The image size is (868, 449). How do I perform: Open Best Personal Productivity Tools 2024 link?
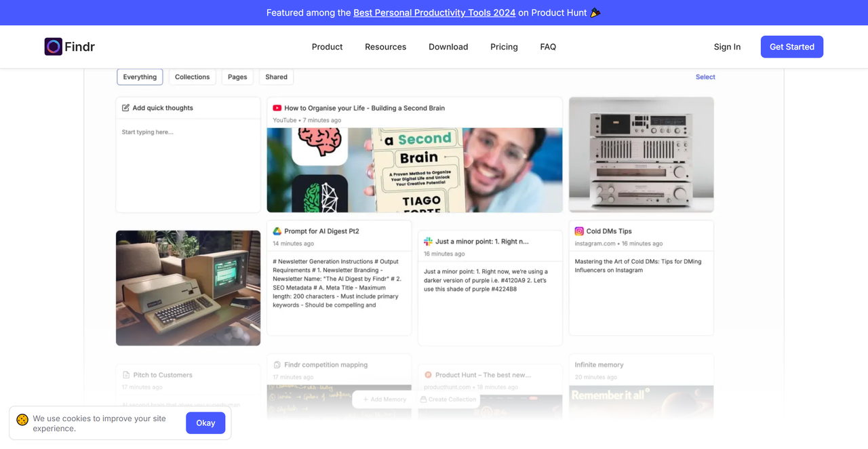click(x=435, y=12)
